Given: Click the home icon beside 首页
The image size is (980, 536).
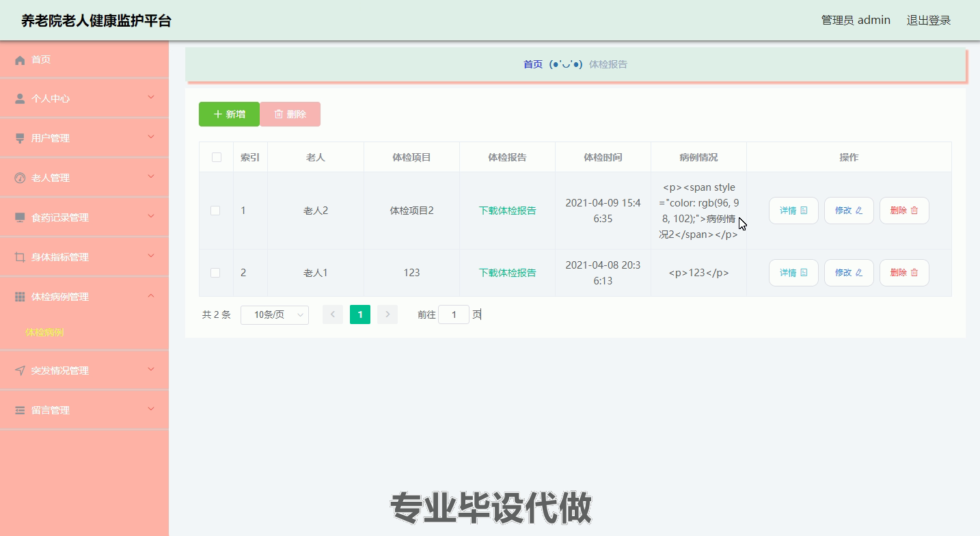Looking at the screenshot, I should tap(20, 60).
